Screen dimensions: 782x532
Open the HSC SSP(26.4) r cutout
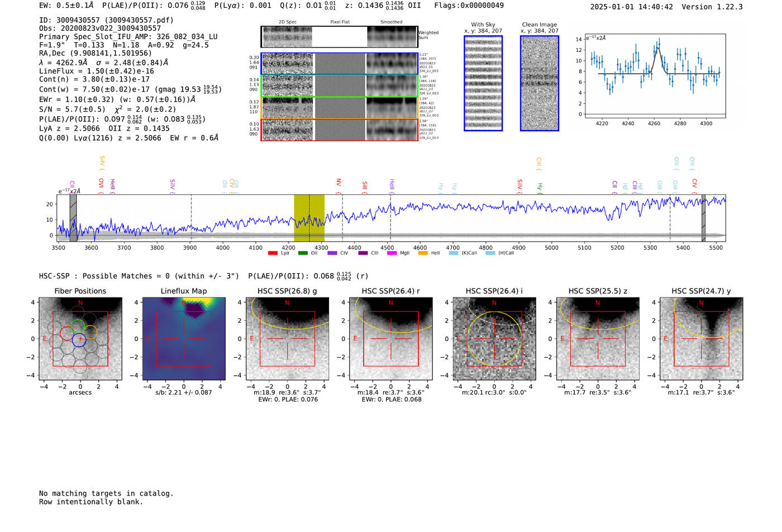[x=391, y=339]
